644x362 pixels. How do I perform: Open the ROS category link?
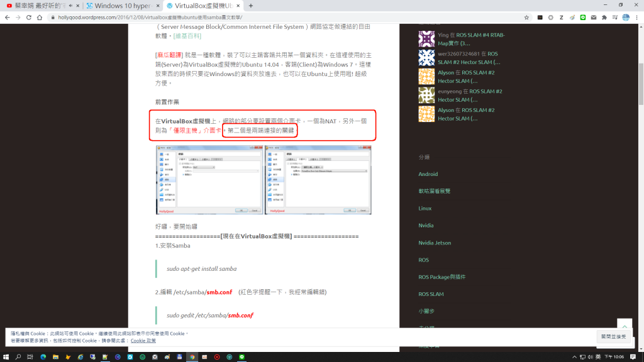pos(423,260)
